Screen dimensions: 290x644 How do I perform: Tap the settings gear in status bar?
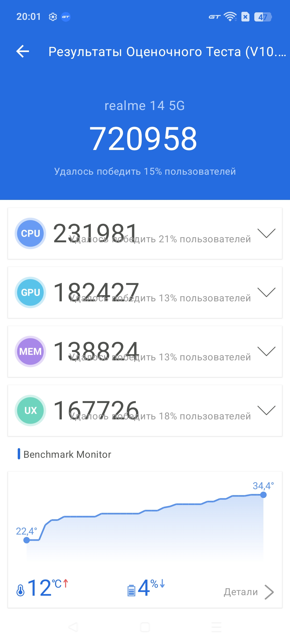tap(53, 17)
